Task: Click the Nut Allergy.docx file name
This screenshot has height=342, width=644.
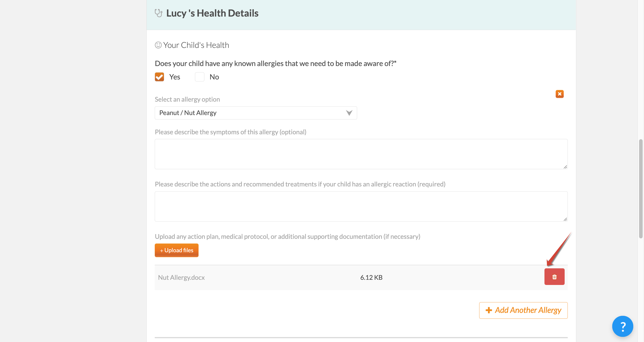Action: (x=181, y=278)
